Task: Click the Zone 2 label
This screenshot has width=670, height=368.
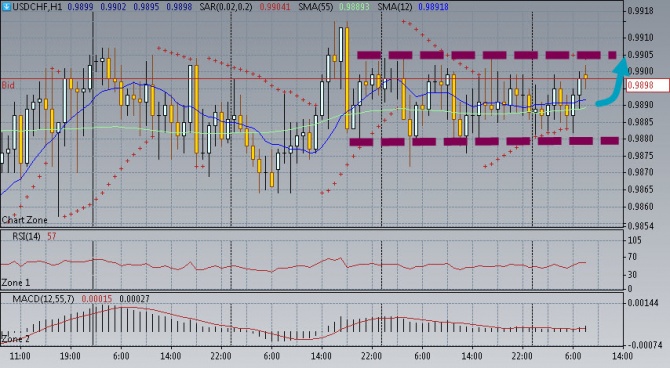Action: click(x=16, y=339)
